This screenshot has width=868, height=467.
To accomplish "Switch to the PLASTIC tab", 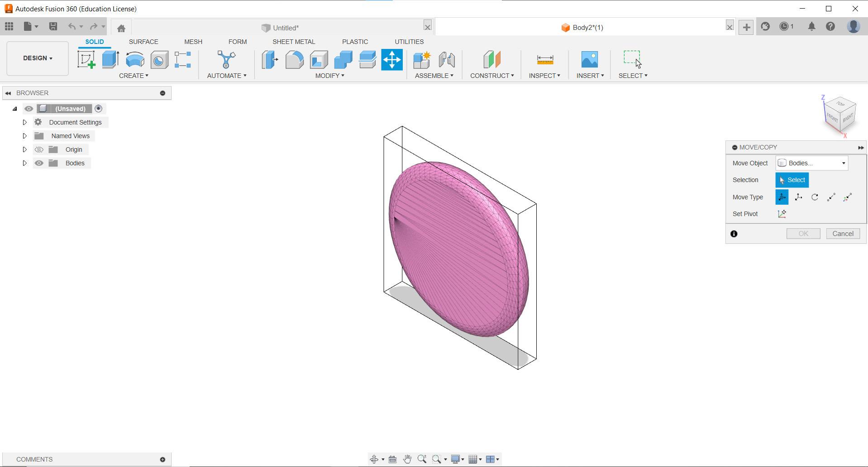I will [x=355, y=42].
